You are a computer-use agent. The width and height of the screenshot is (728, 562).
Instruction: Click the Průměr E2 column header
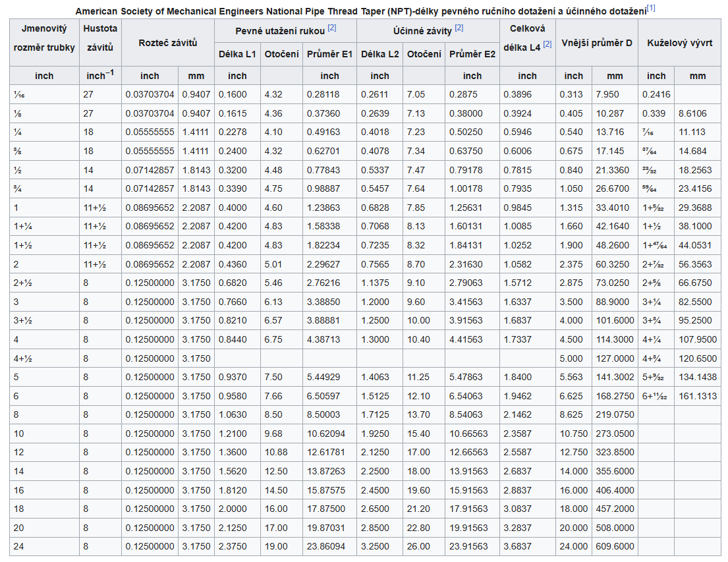(x=472, y=54)
